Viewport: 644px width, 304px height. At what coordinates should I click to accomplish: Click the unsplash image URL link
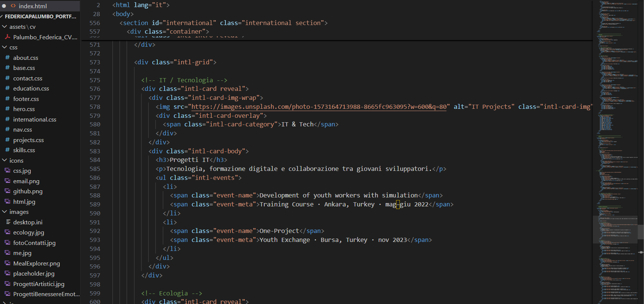coord(319,107)
